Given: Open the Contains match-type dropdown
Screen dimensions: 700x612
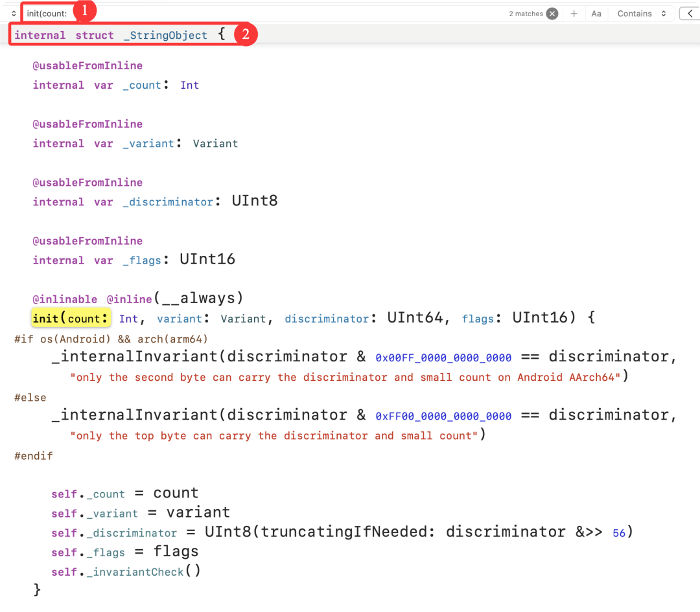Looking at the screenshot, I should tap(641, 14).
